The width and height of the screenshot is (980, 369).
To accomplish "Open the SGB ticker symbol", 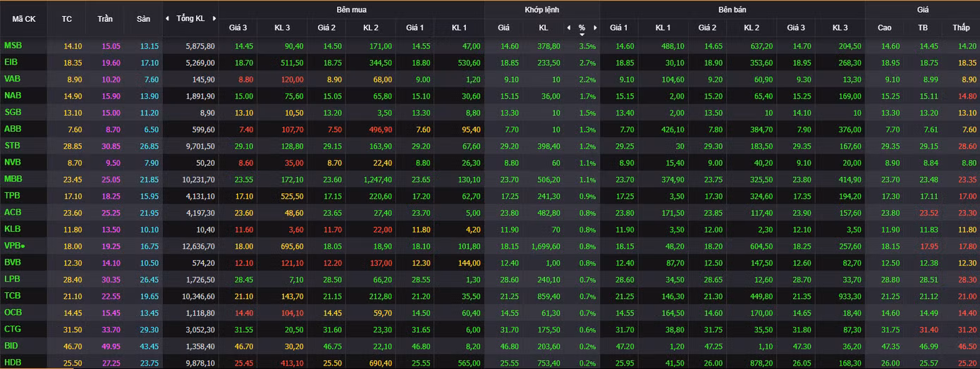I will (x=12, y=112).
